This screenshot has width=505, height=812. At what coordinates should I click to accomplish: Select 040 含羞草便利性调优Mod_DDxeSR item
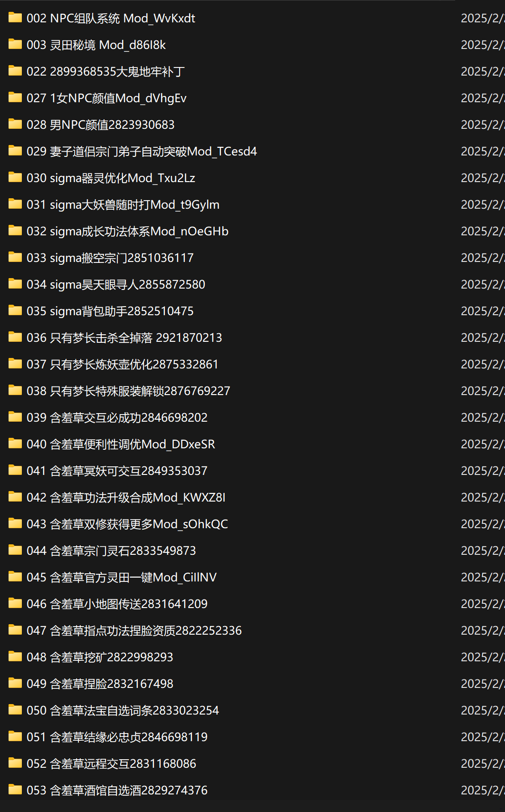(x=121, y=444)
